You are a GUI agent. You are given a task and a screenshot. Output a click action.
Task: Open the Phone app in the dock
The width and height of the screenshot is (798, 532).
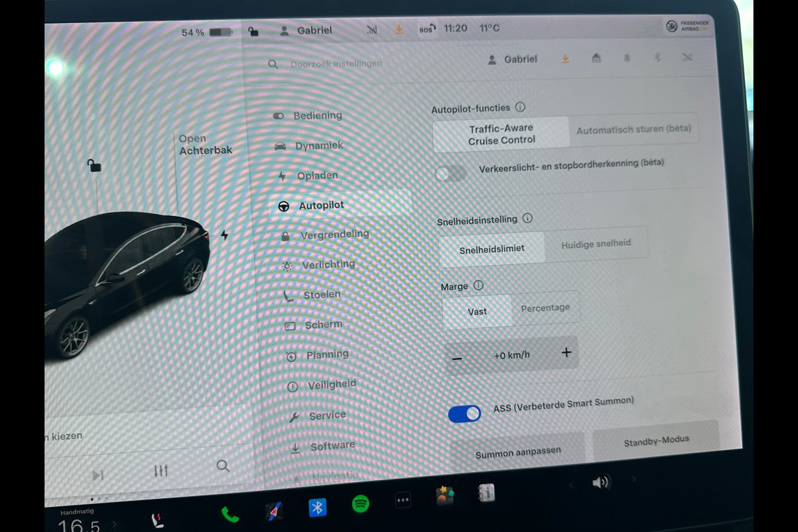[230, 513]
